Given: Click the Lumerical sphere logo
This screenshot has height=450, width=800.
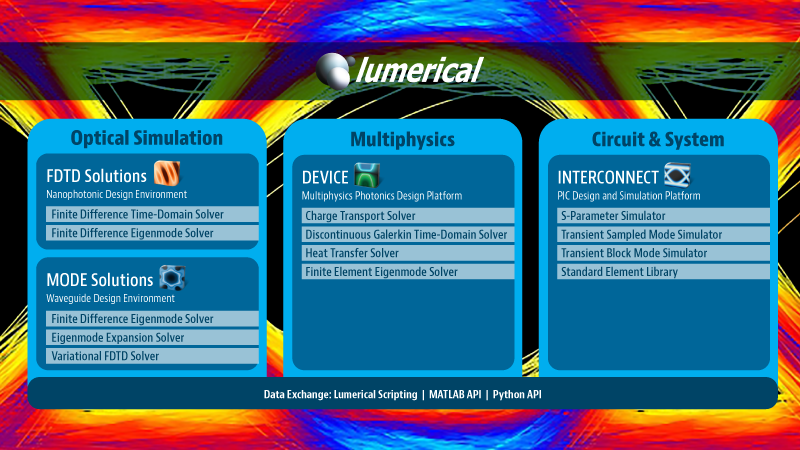Looking at the screenshot, I should click(334, 70).
